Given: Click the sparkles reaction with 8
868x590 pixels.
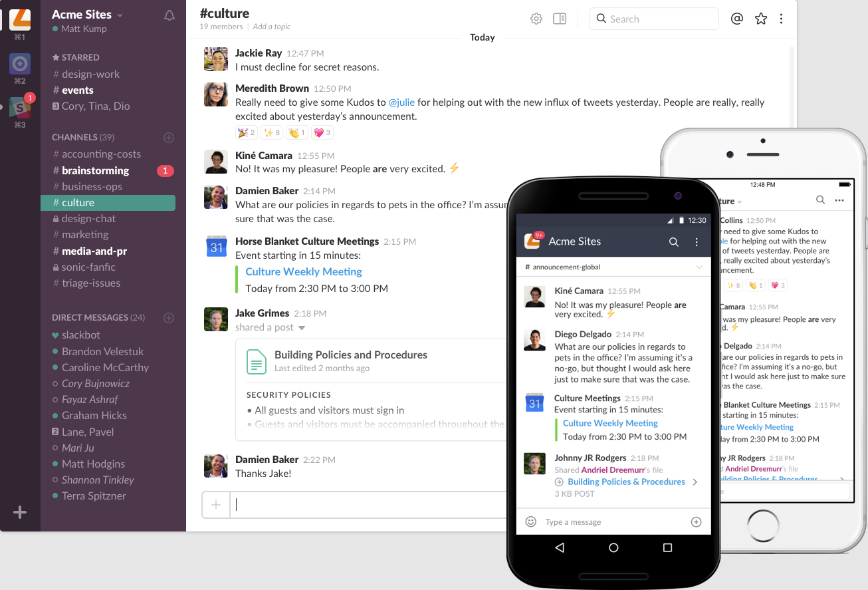Looking at the screenshot, I should (271, 132).
